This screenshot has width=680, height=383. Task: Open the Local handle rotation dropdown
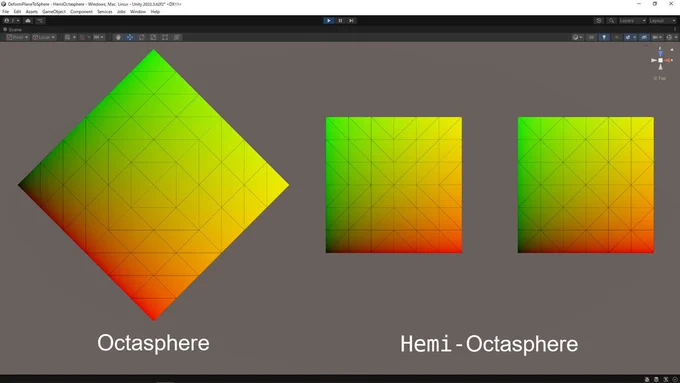point(44,37)
